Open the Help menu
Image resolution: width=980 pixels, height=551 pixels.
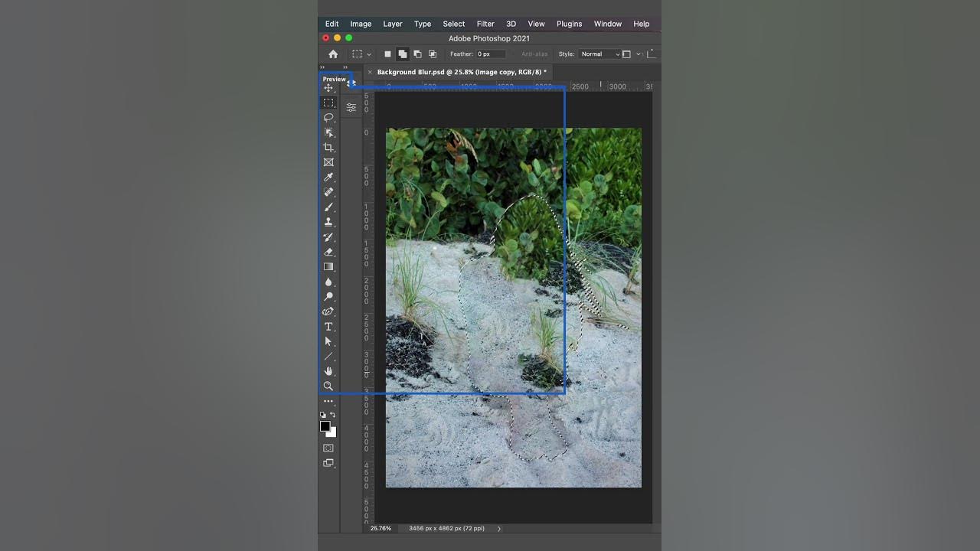tap(642, 24)
